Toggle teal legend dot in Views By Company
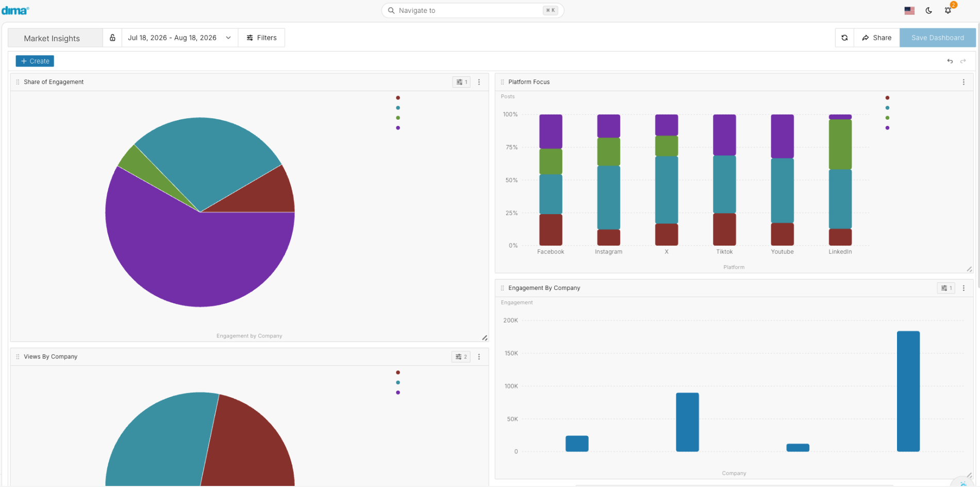980x487 pixels. click(398, 382)
